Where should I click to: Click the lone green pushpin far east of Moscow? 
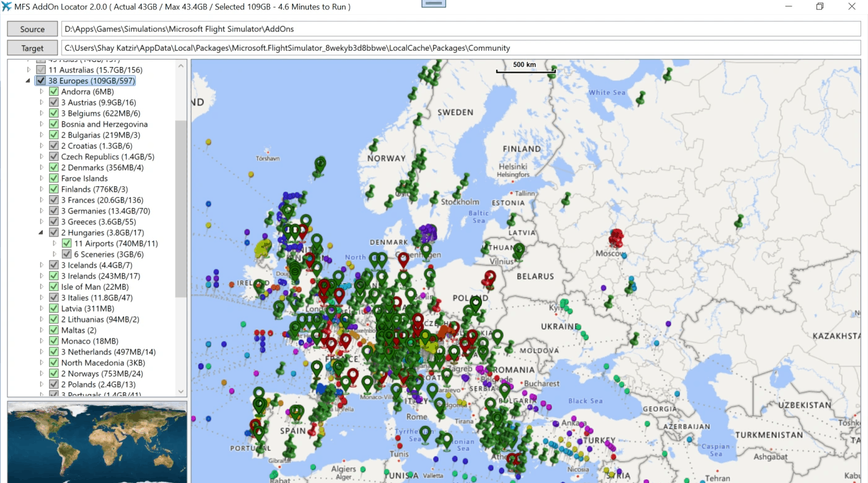tap(738, 220)
